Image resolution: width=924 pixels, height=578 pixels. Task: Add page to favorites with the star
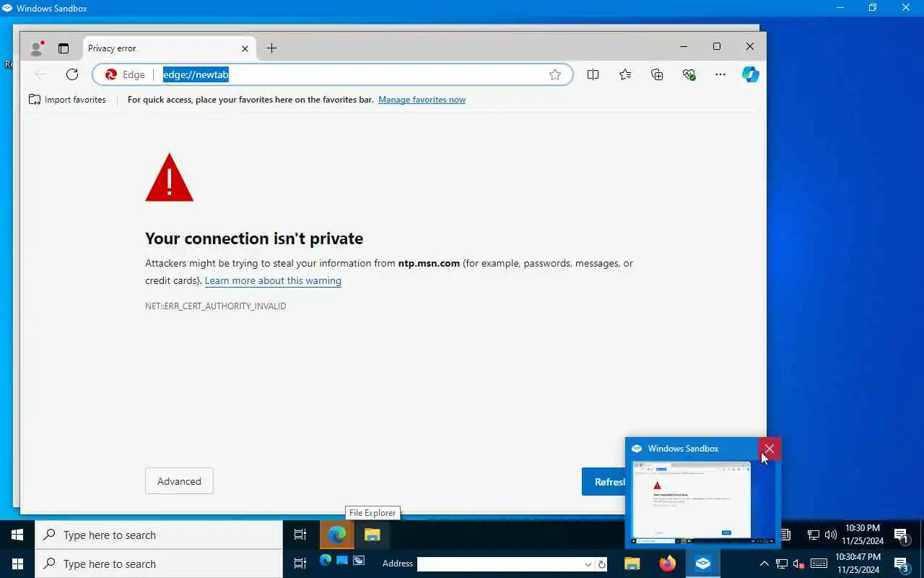point(555,74)
